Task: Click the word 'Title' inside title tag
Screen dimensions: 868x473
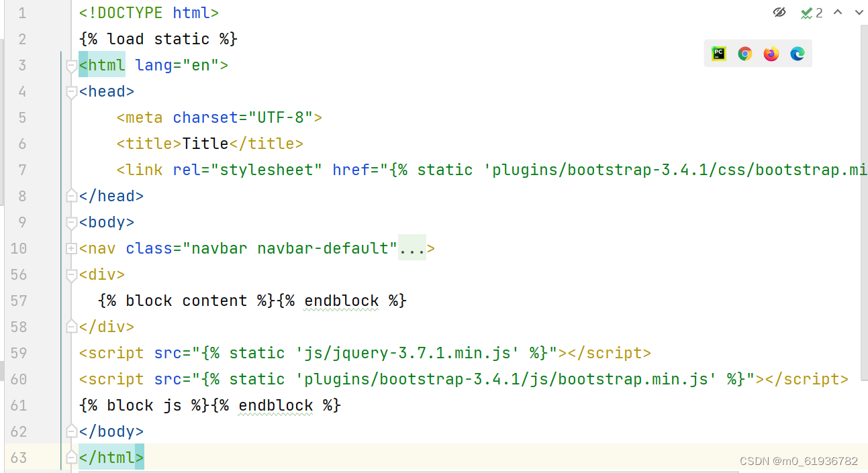Action: [x=205, y=144]
